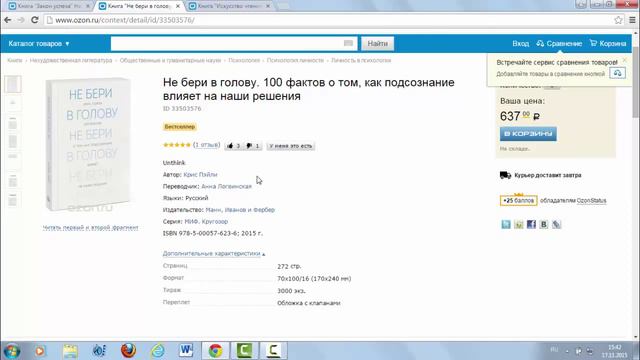
Task: Click the 'Бестселлер' badge
Action: pyautogui.click(x=180, y=127)
